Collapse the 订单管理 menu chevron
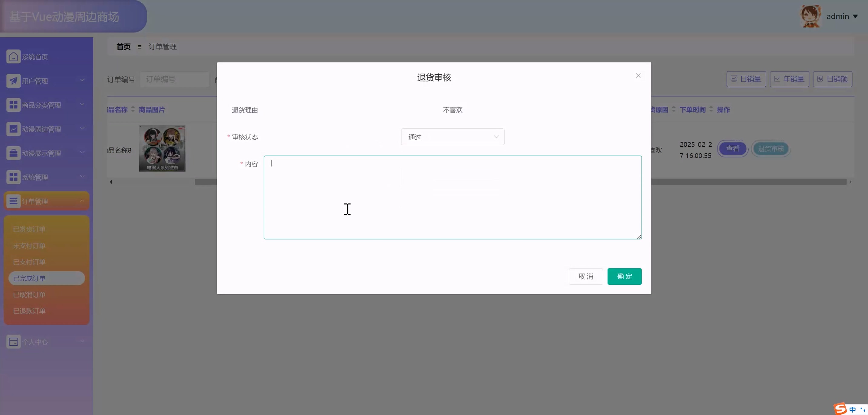The height and width of the screenshot is (415, 868). pos(82,201)
